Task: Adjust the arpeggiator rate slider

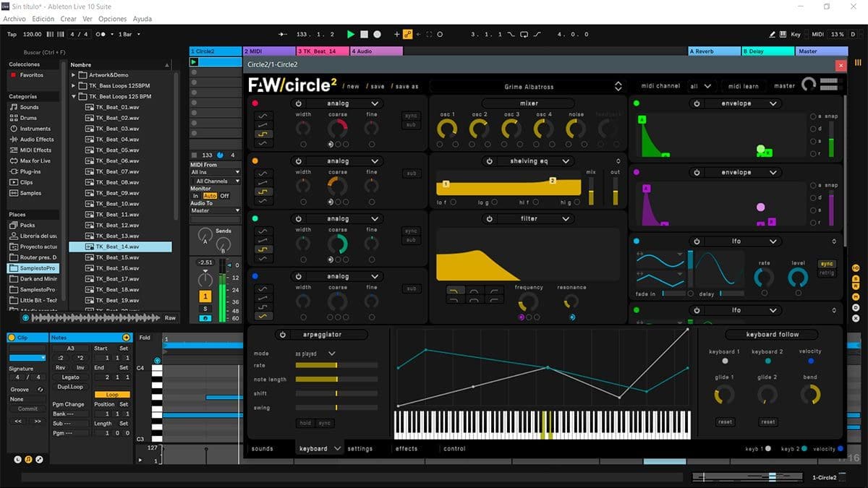Action: (336, 365)
